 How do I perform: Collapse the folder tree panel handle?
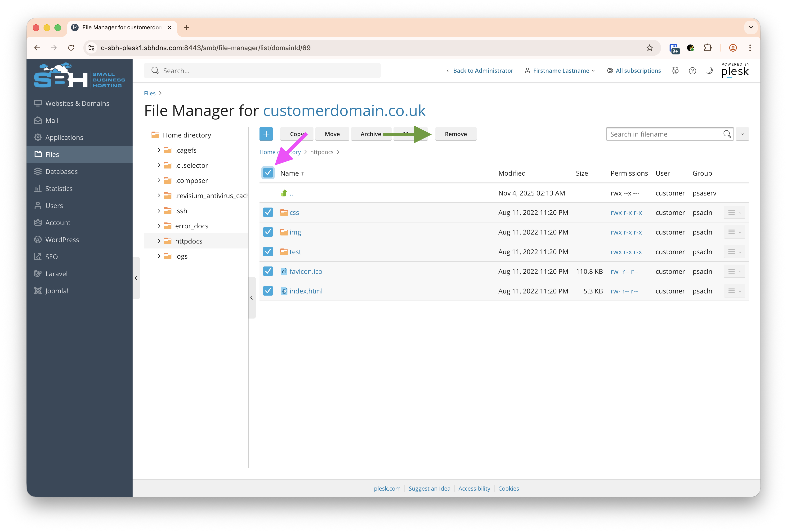(252, 298)
